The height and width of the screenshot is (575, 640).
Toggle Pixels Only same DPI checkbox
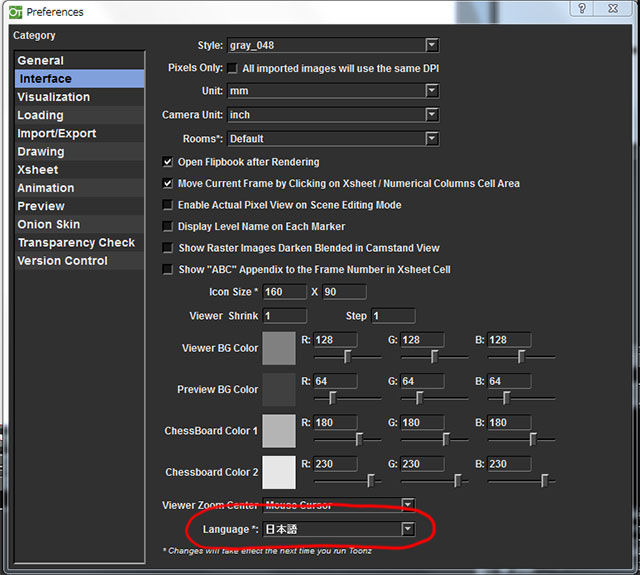tap(232, 68)
